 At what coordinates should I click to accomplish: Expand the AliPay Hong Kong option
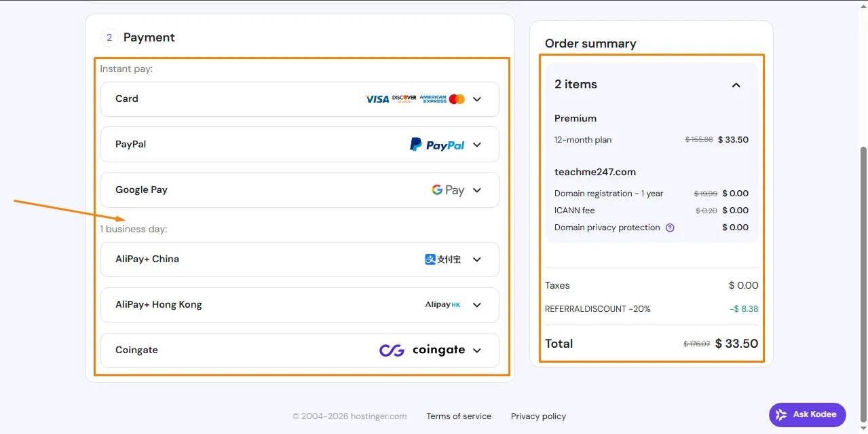pos(476,304)
